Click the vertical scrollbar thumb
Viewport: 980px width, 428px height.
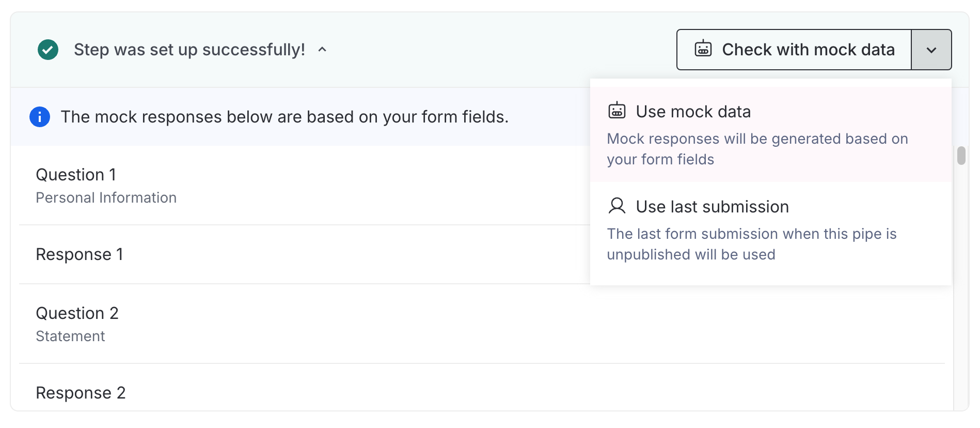pyautogui.click(x=961, y=156)
